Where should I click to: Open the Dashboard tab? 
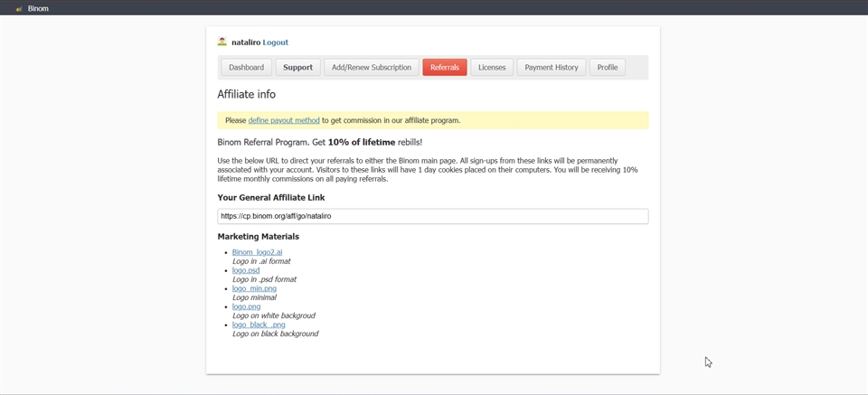[246, 68]
